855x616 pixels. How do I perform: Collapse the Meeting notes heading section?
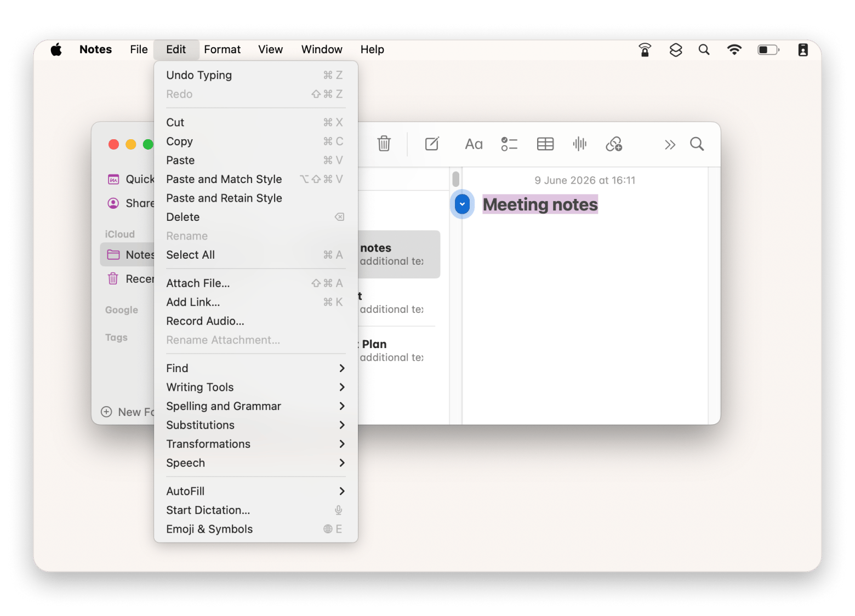click(x=462, y=204)
